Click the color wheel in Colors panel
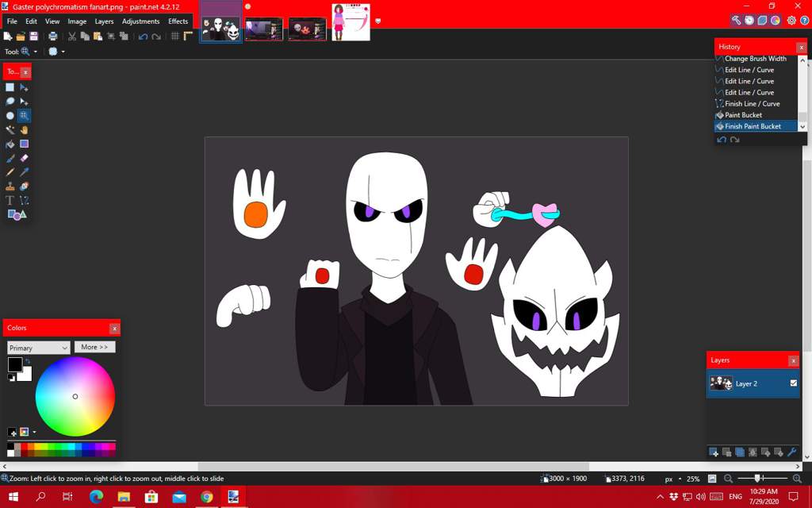 (x=75, y=397)
